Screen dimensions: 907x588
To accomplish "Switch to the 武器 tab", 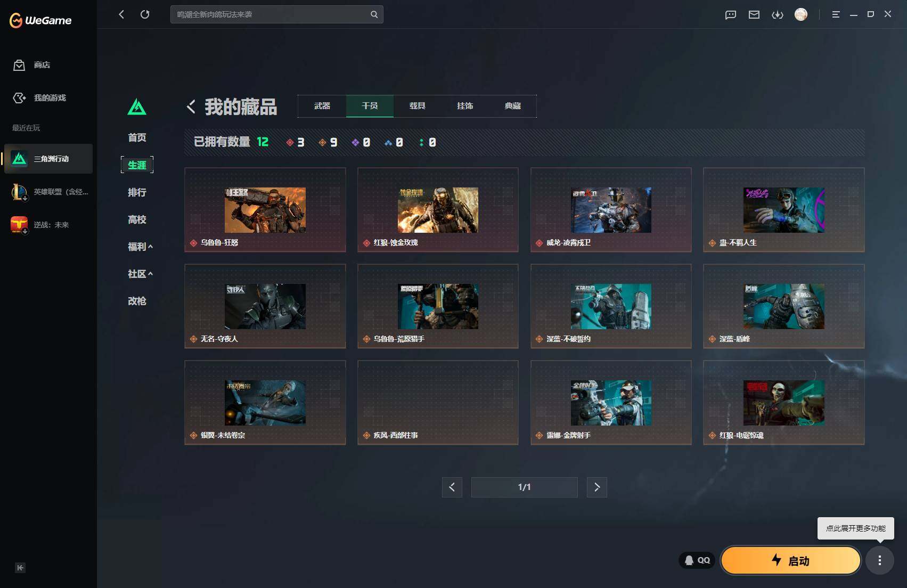I will tap(322, 106).
